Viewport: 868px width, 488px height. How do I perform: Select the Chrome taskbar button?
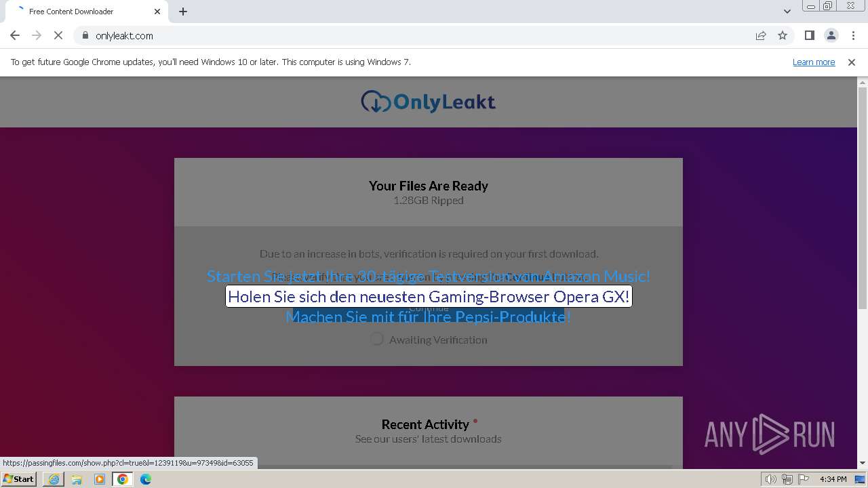click(x=123, y=479)
